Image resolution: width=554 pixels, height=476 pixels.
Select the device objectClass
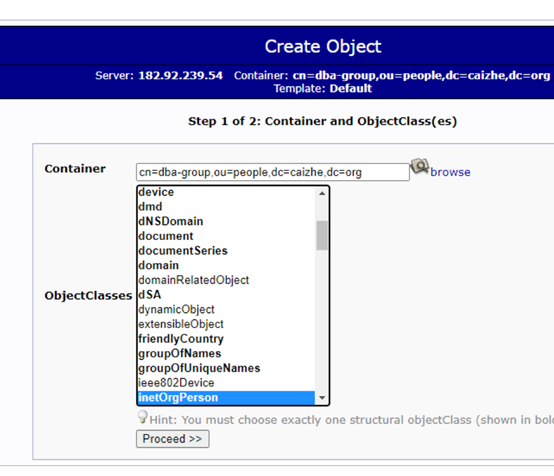[x=226, y=192]
